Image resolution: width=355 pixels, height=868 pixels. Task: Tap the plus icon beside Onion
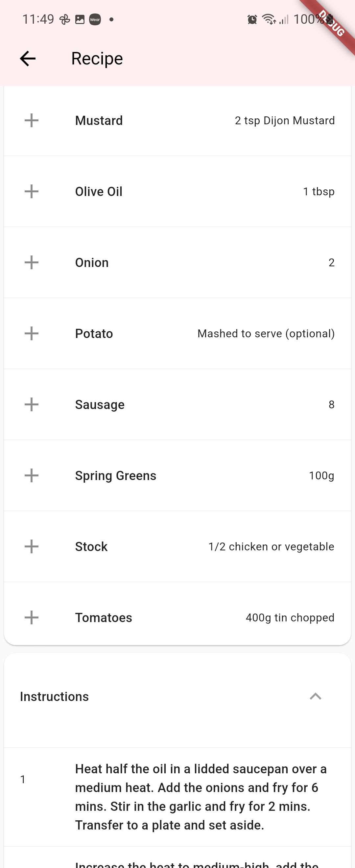[31, 262]
